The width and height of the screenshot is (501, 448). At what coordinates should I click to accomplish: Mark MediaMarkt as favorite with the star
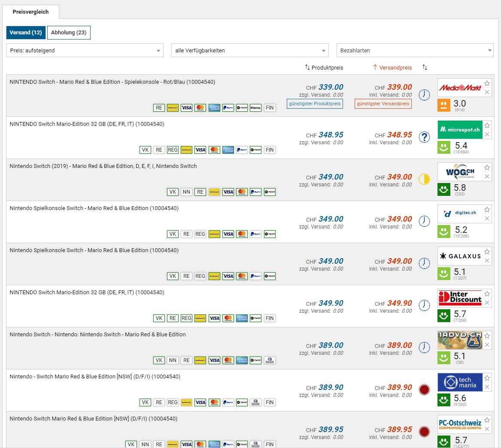pyautogui.click(x=487, y=83)
